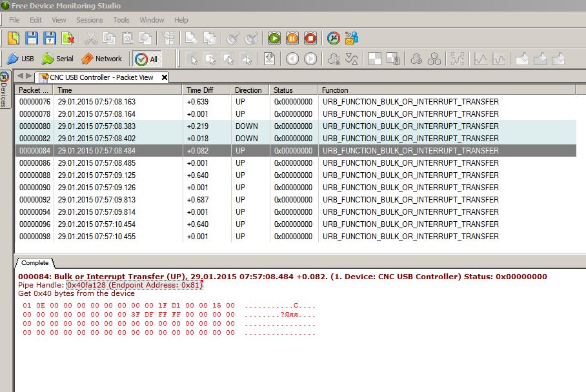The image size is (586, 392).
Task: Click the Paste clipboard icon
Action: coord(127,38)
